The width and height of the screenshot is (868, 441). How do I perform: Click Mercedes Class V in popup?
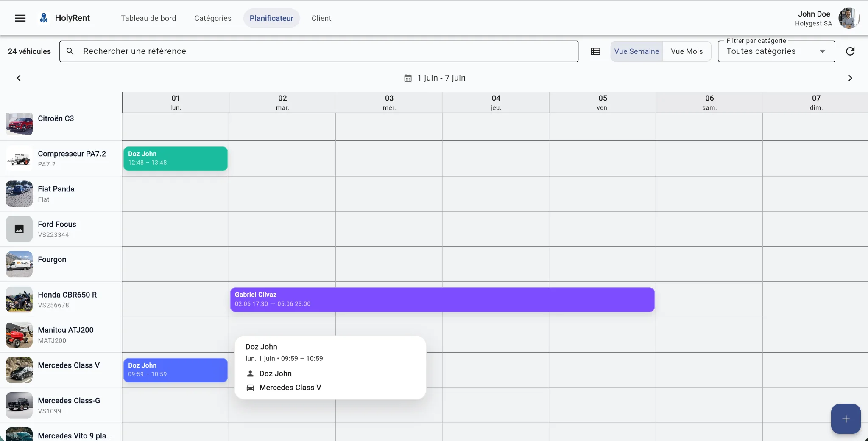[290, 388]
